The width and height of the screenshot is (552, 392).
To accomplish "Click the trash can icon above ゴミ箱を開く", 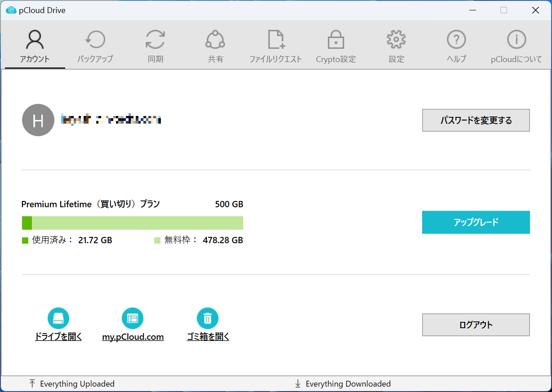I will point(208,319).
